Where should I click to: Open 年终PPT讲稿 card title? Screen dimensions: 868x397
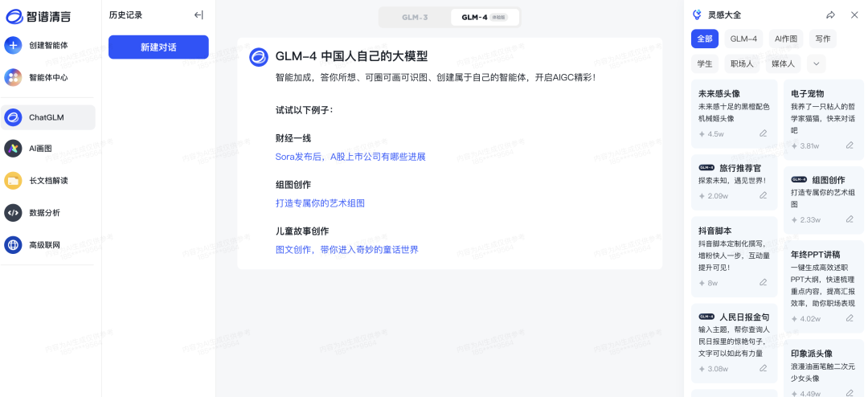coord(816,255)
